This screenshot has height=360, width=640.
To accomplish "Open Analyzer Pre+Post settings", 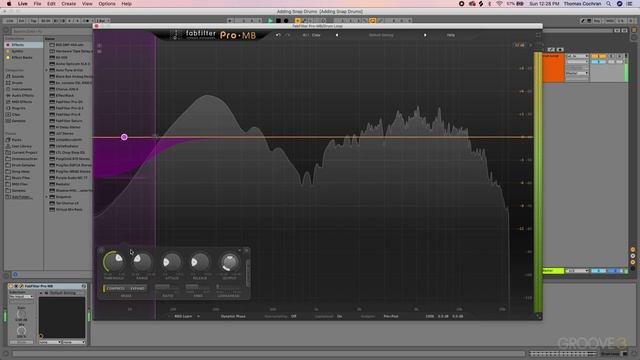I will [x=391, y=316].
